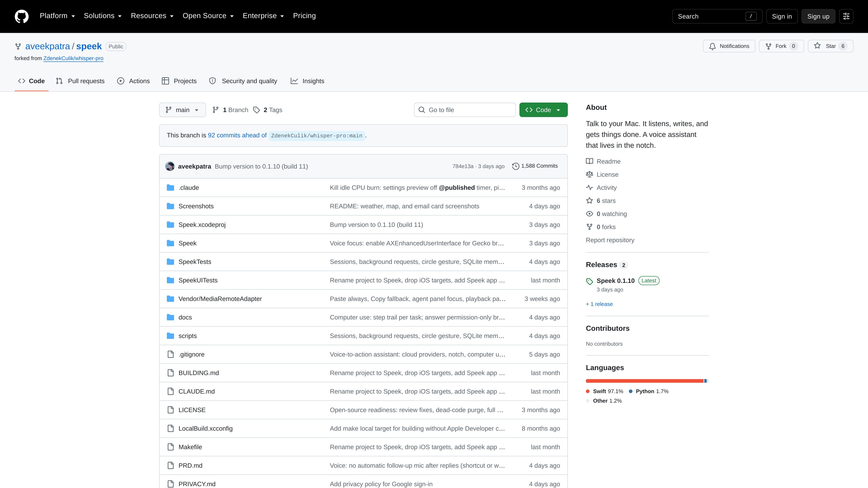This screenshot has height=488, width=868.
Task: Open the 92 commits ahead of link
Action: click(x=237, y=135)
